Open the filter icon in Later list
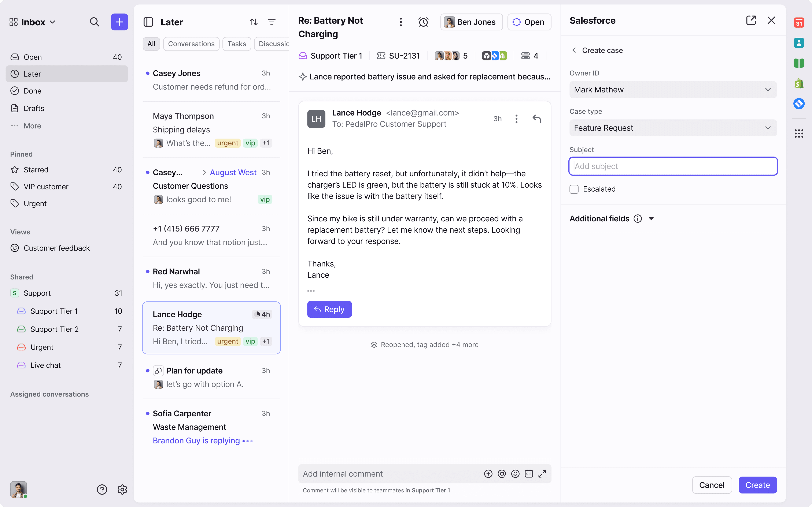 [x=272, y=22]
